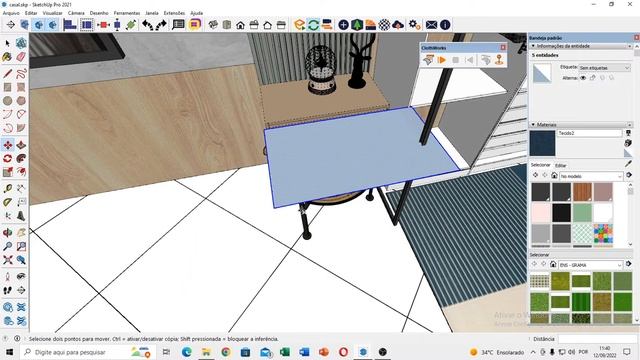Screen dimensions: 640x360
Task: Click the create material icon
Action: click(628, 143)
